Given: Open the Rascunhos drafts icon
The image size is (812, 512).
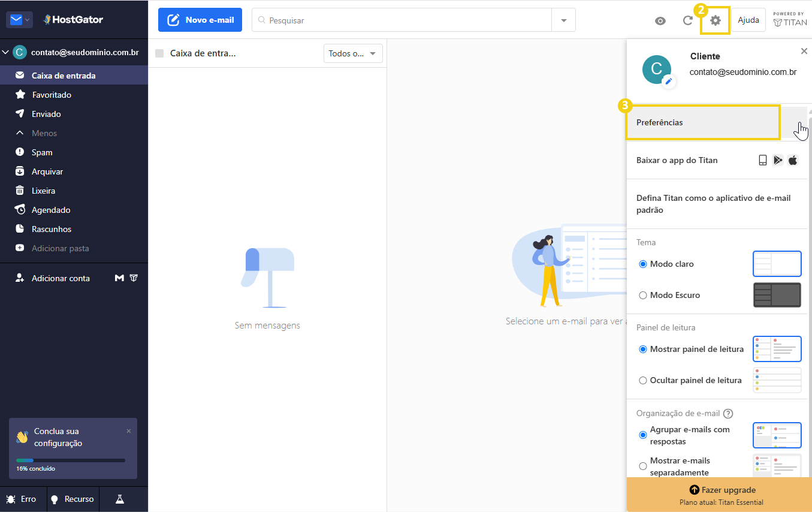Looking at the screenshot, I should click(19, 228).
